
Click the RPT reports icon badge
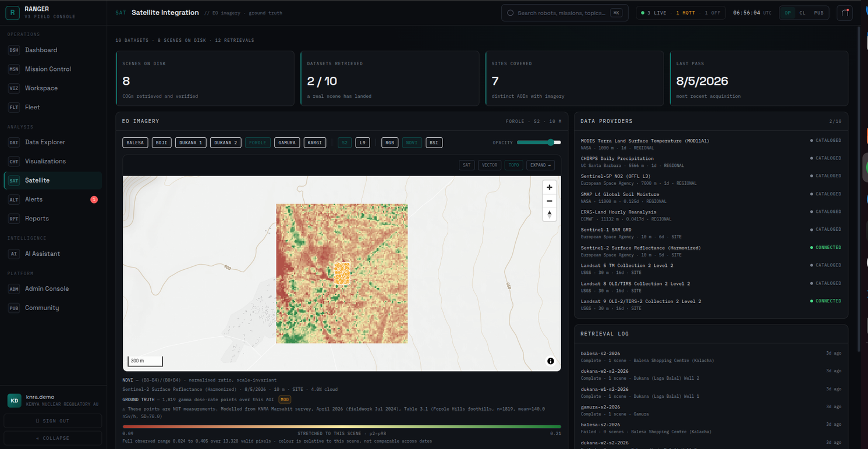[14, 219]
